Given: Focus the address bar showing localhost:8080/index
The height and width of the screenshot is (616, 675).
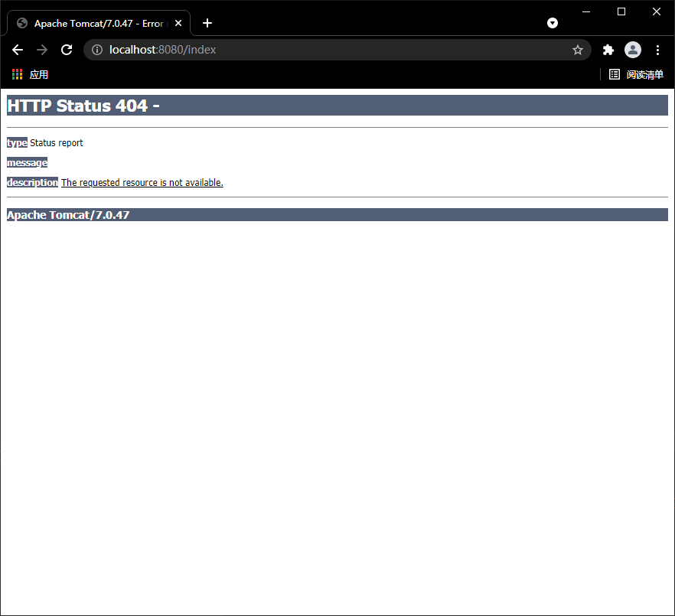Looking at the screenshot, I should (338, 50).
